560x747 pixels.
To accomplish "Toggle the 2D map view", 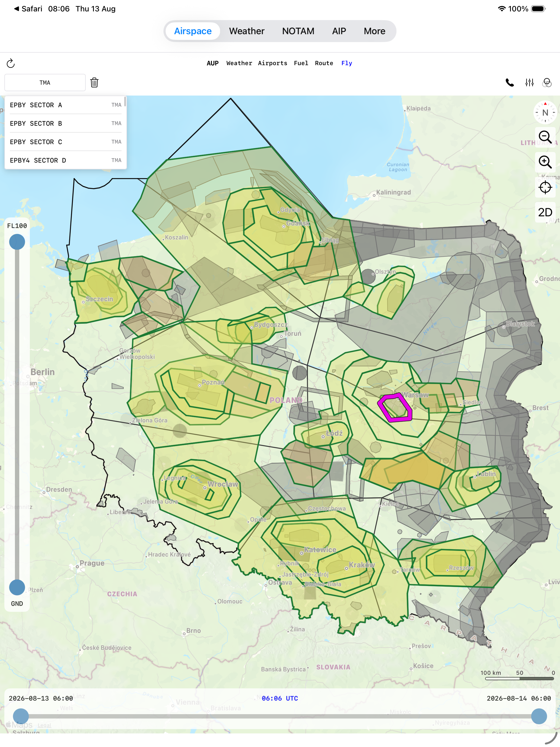I will pyautogui.click(x=545, y=213).
